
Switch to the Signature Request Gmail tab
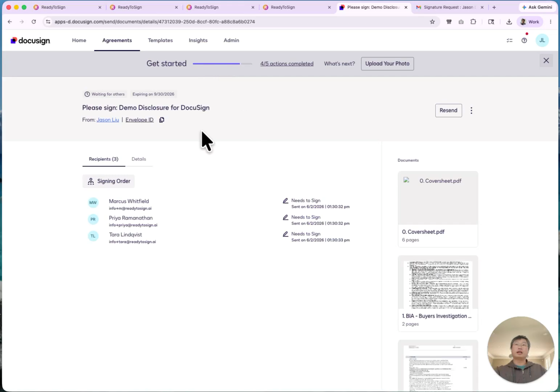click(450, 7)
